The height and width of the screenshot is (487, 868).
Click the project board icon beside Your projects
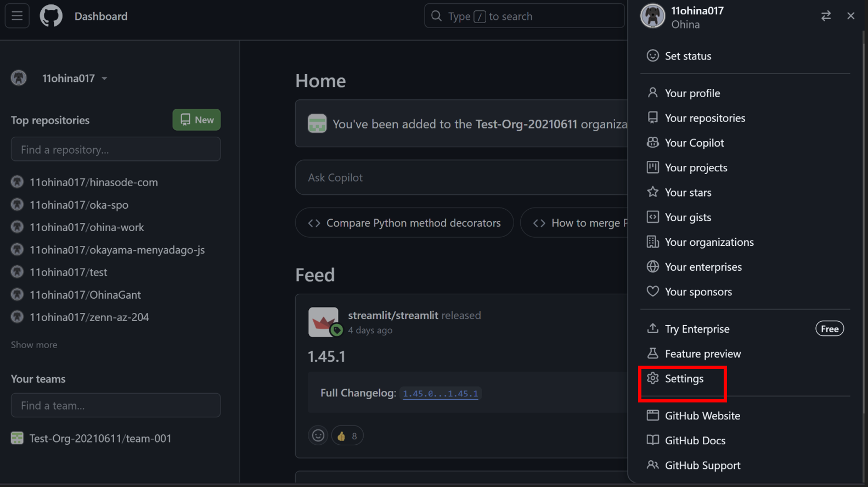coord(652,167)
